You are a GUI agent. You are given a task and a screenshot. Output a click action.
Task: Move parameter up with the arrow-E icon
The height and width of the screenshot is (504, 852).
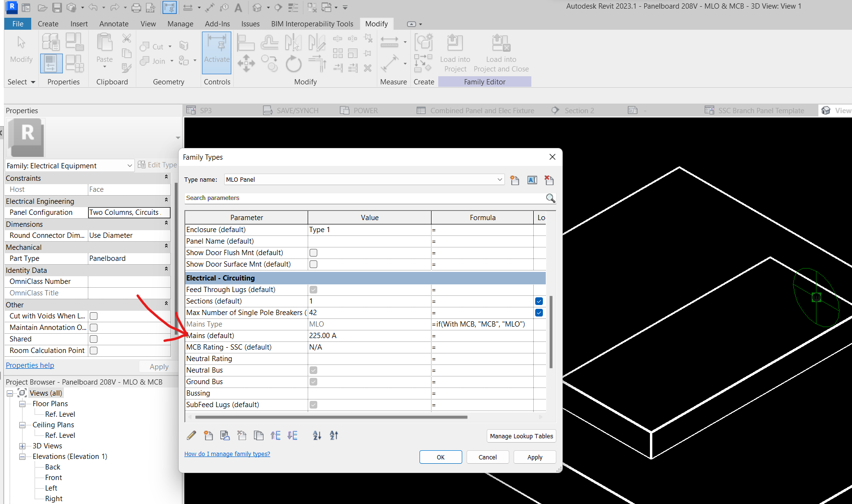click(x=276, y=435)
